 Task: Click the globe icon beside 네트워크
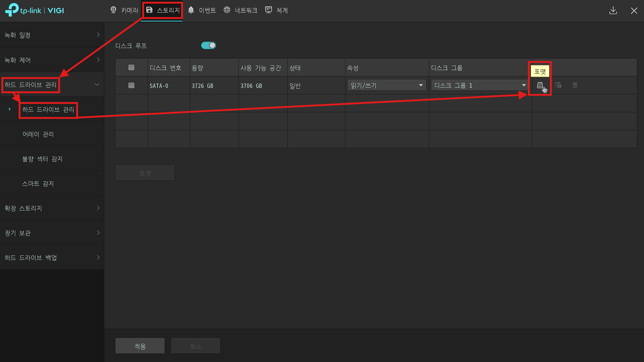click(227, 10)
